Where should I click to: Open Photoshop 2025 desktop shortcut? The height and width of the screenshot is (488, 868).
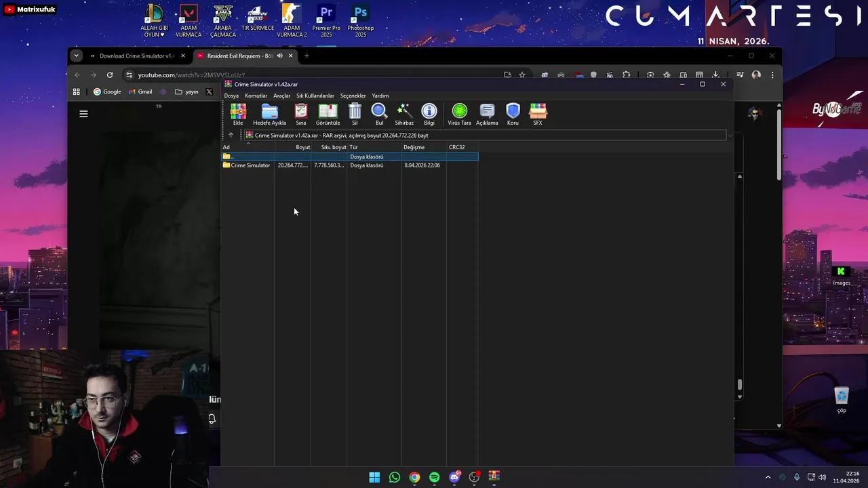pyautogui.click(x=361, y=21)
